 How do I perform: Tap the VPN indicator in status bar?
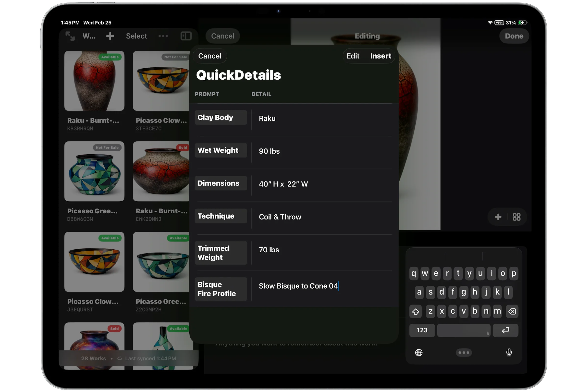499,23
